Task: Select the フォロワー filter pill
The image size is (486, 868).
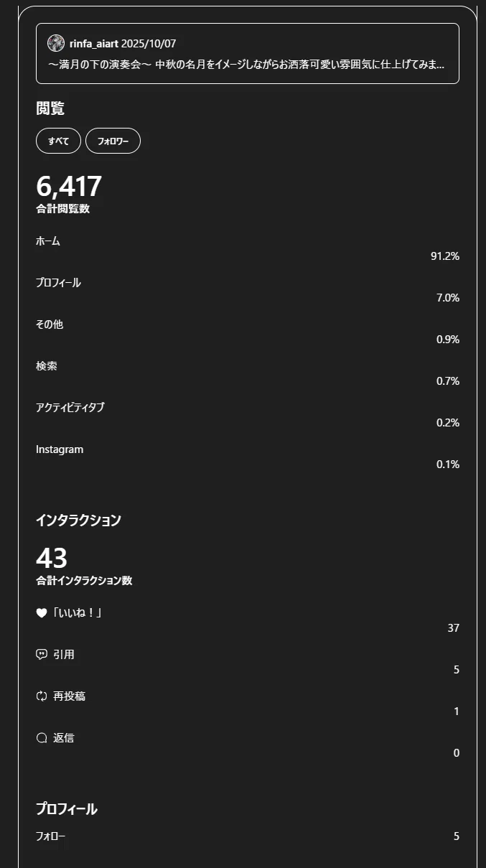Action: pos(113,141)
